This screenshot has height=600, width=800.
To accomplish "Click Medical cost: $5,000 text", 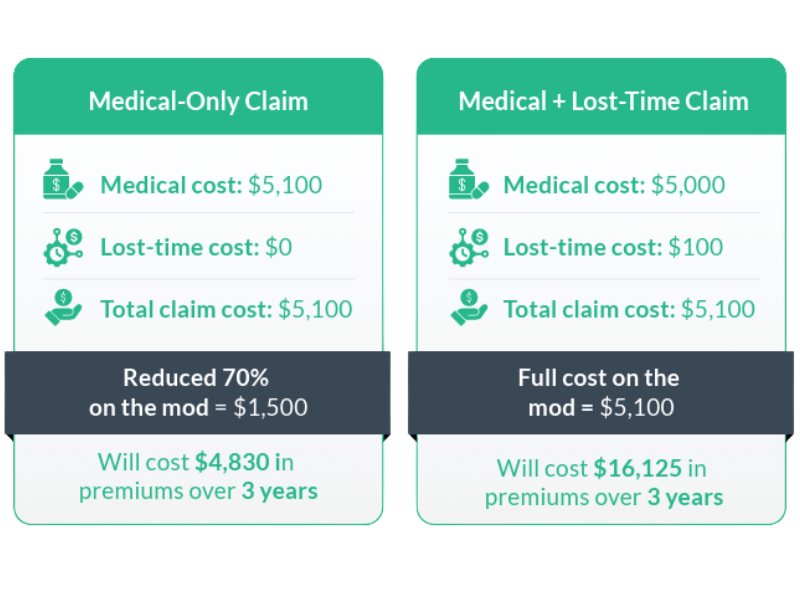I will point(614,185).
